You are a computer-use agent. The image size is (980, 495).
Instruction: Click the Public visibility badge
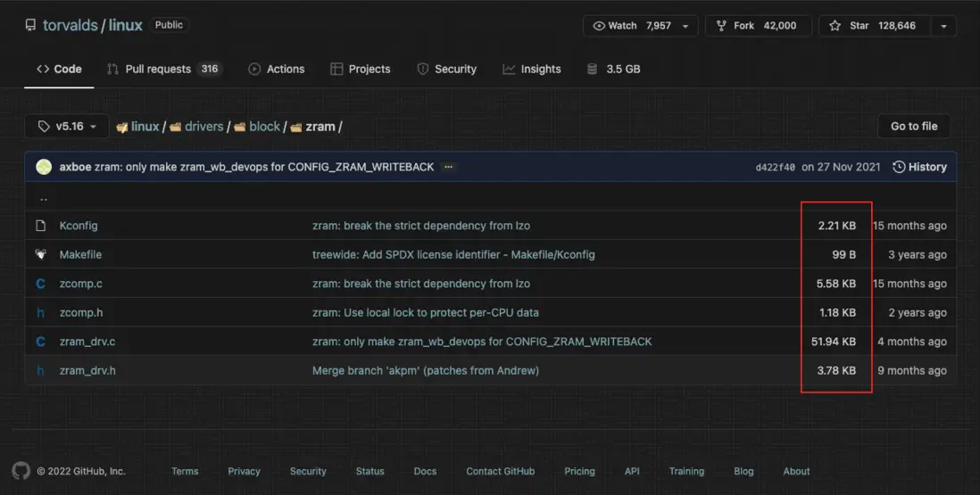(169, 25)
